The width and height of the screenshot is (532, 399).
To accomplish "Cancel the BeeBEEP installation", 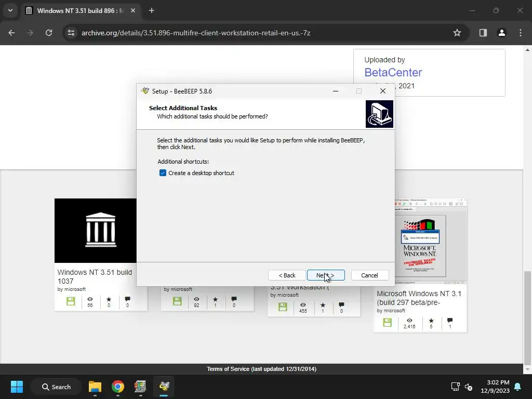I will coord(369,275).
